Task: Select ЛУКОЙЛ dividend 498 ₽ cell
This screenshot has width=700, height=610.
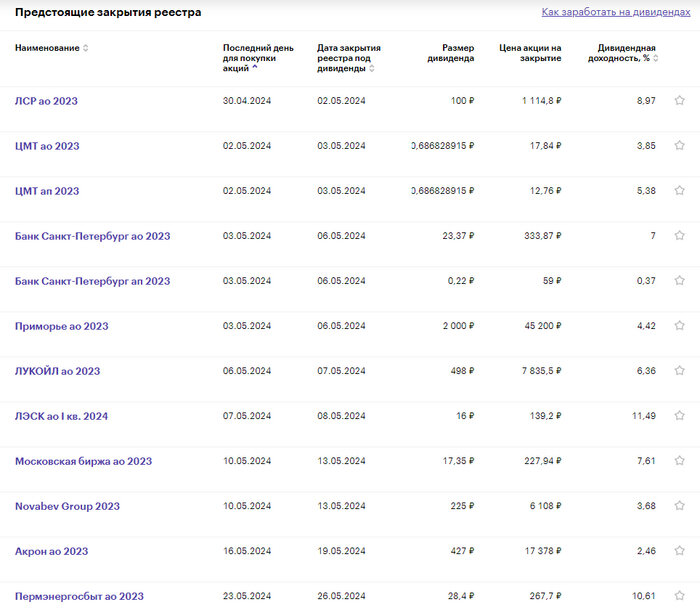Action: click(462, 371)
